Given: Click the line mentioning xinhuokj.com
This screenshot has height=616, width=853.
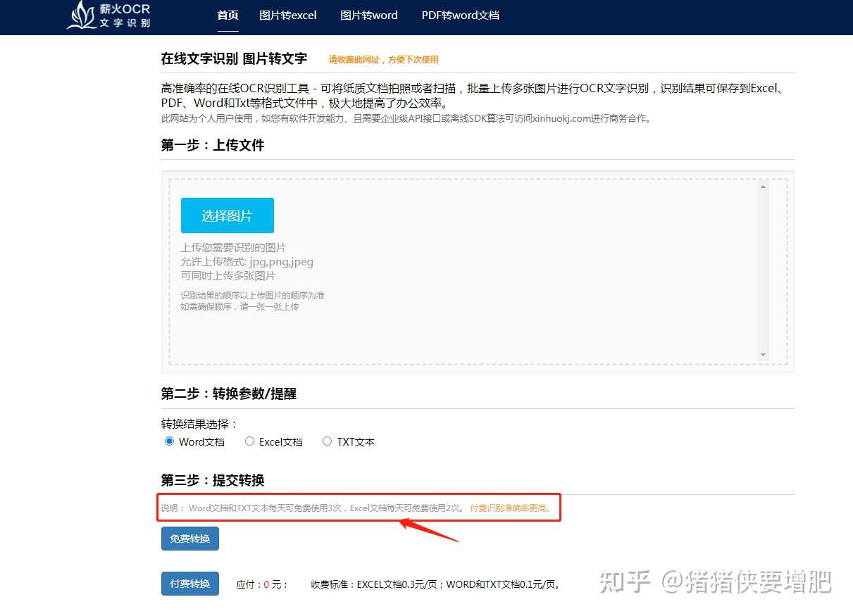Looking at the screenshot, I should [406, 118].
